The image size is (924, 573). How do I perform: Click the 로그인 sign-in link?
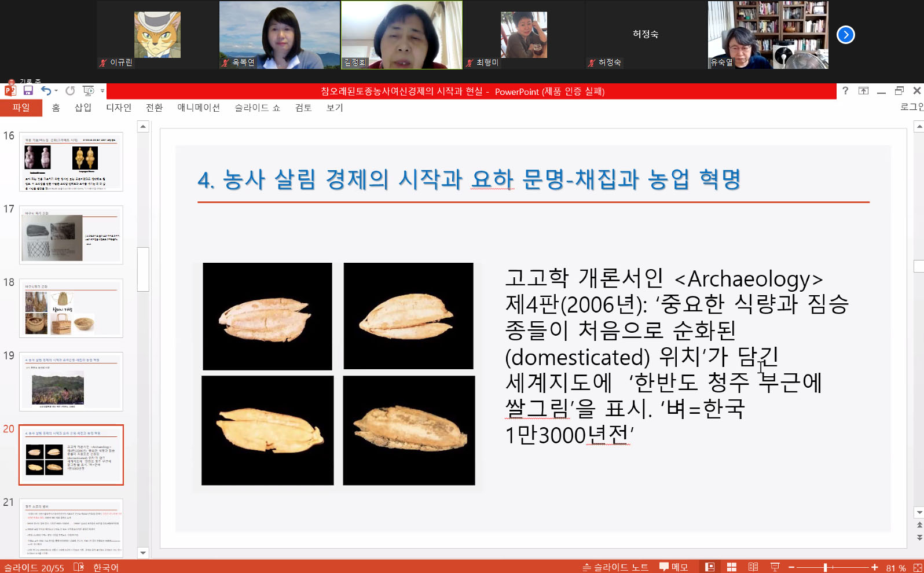click(x=911, y=107)
